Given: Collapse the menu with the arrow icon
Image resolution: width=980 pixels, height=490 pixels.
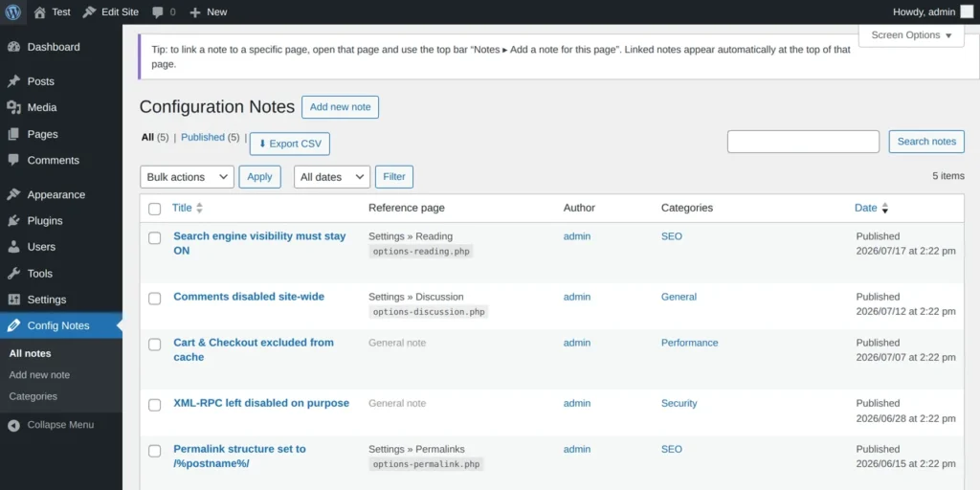Looking at the screenshot, I should 13,425.
